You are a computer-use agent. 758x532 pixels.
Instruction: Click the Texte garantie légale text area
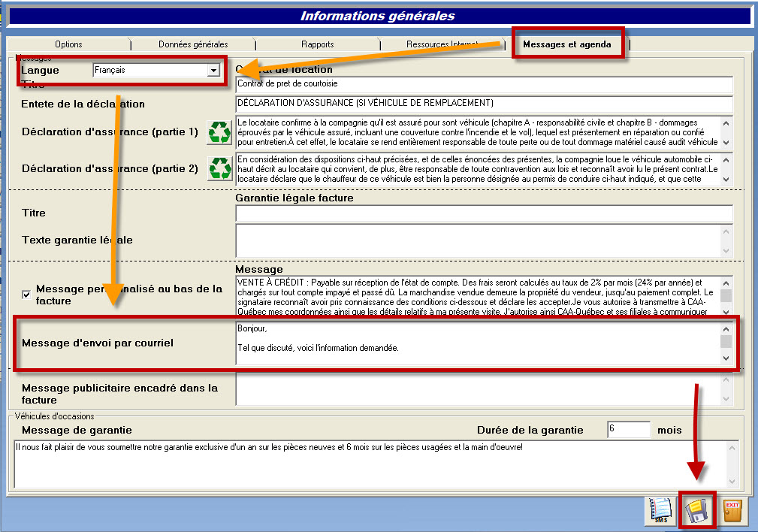pos(478,240)
